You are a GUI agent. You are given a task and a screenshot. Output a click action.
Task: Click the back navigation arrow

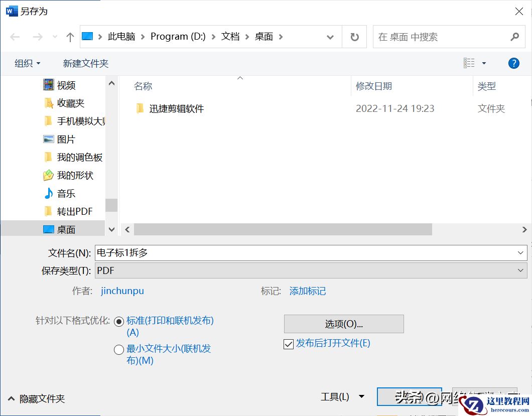[x=15, y=37]
